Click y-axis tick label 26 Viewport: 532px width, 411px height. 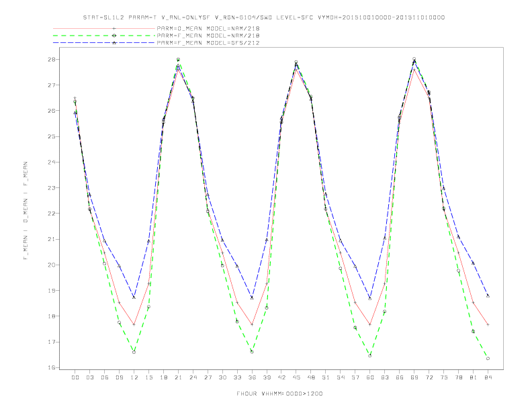pyautogui.click(x=51, y=111)
